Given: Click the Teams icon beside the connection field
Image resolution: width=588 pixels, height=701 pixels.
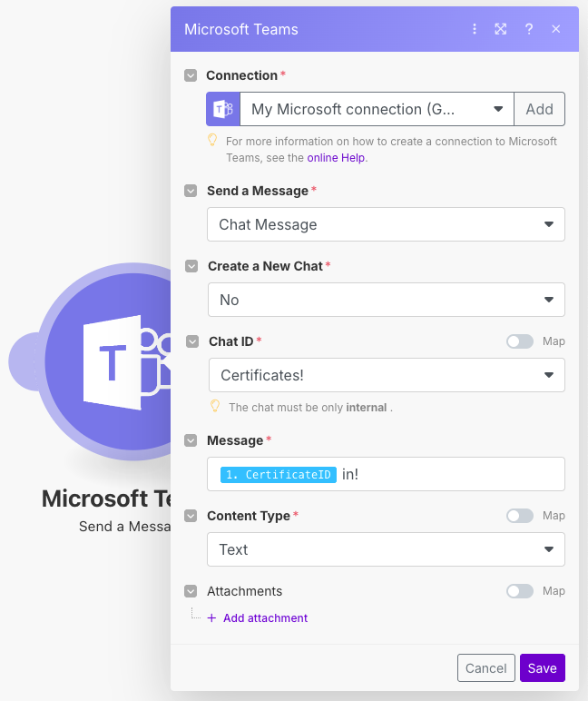Looking at the screenshot, I should (223, 109).
